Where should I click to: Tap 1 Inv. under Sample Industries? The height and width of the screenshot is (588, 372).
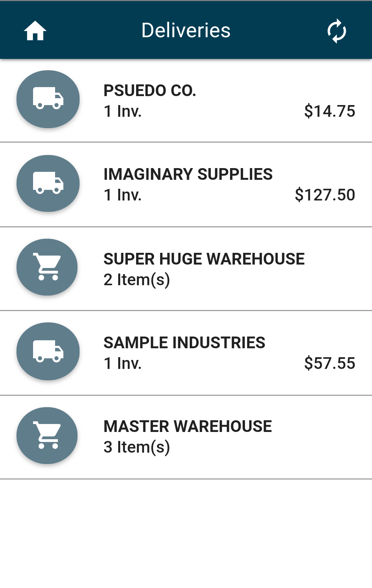click(x=123, y=363)
